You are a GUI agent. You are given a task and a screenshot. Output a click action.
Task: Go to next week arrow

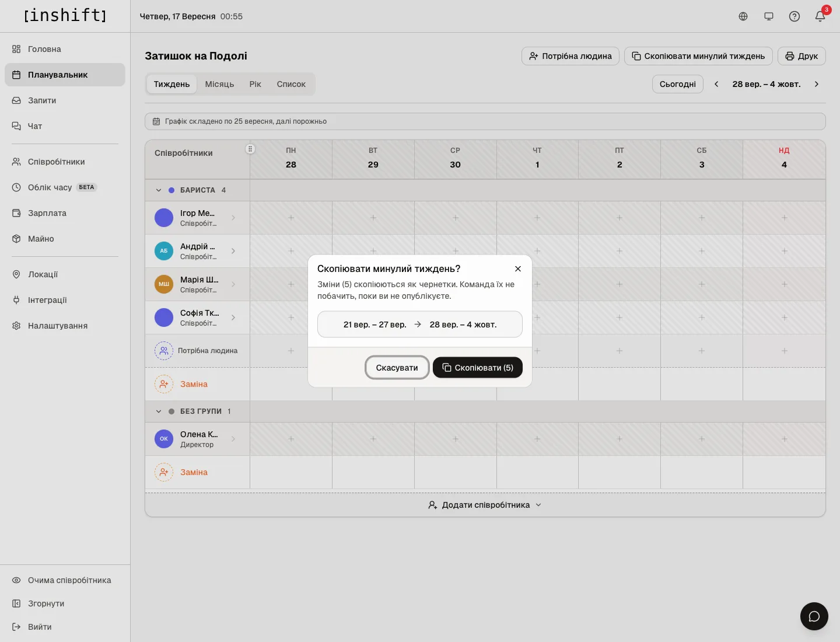(x=817, y=84)
